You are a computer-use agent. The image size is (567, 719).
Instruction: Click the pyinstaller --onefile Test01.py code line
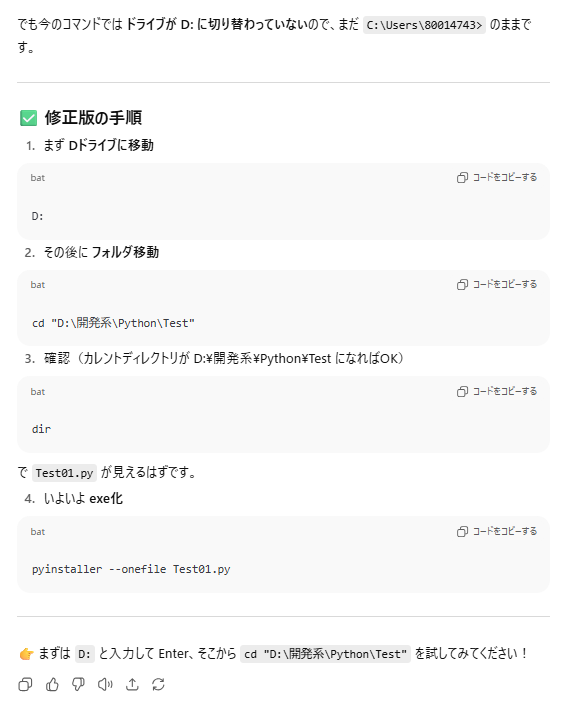[131, 569]
